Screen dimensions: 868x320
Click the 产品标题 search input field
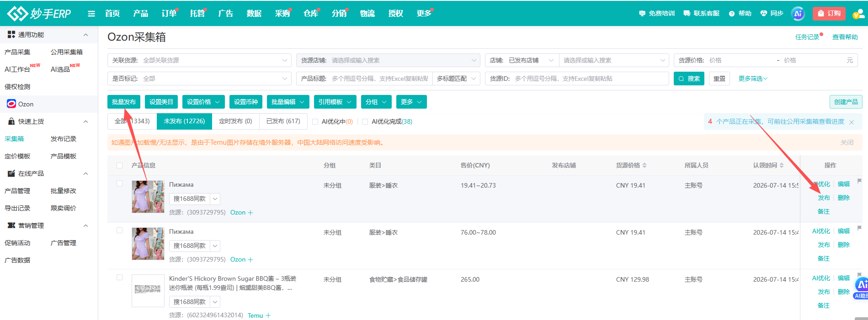coord(380,79)
